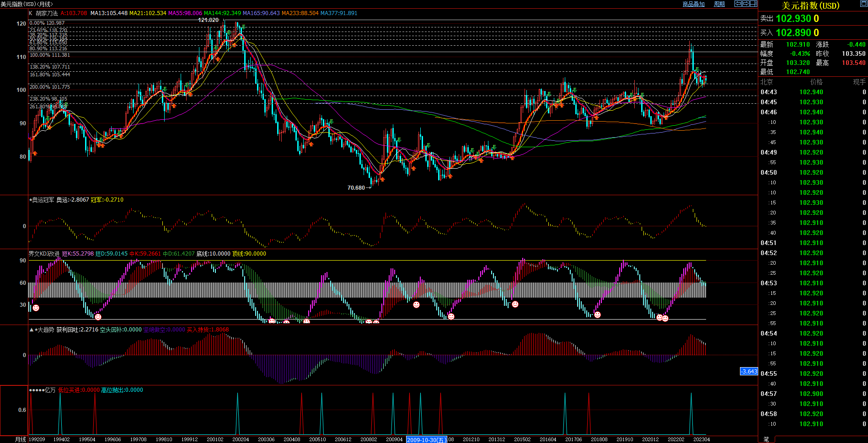868x443 pixels.
Task: Click the 胡家刀法 indicator name
Action: 47,13
